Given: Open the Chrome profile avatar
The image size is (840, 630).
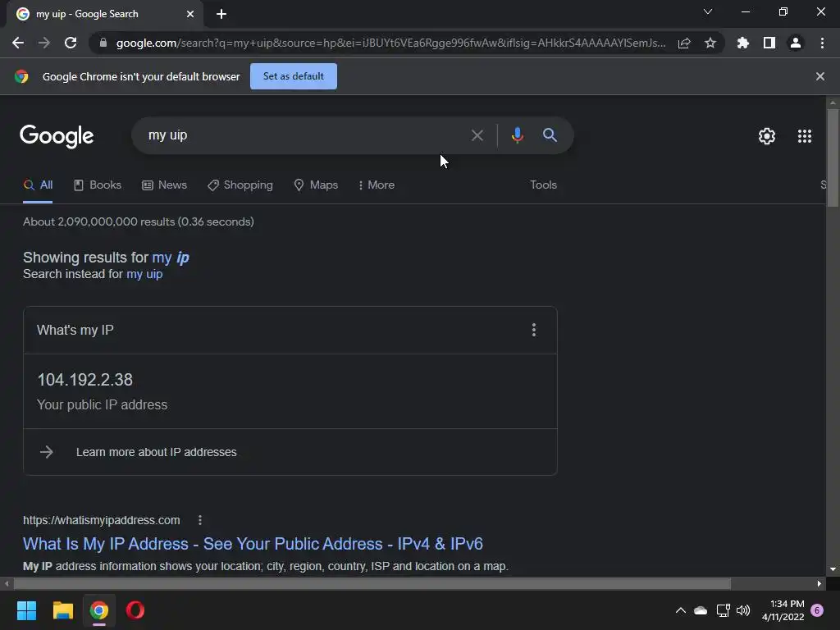Looking at the screenshot, I should [796, 43].
